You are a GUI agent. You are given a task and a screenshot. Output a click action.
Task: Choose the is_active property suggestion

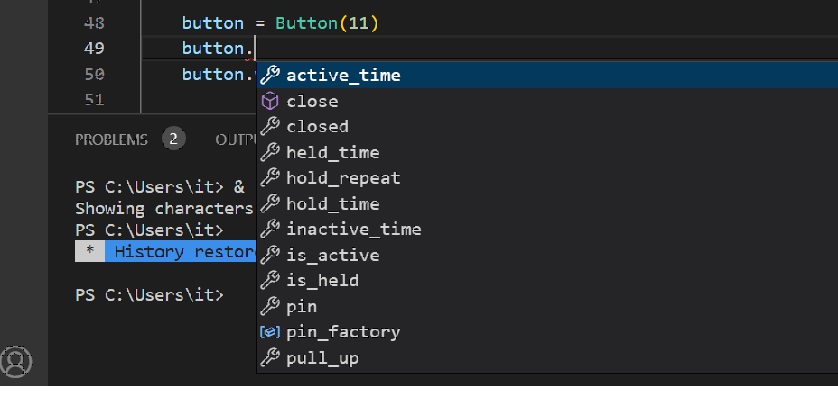coord(547,255)
